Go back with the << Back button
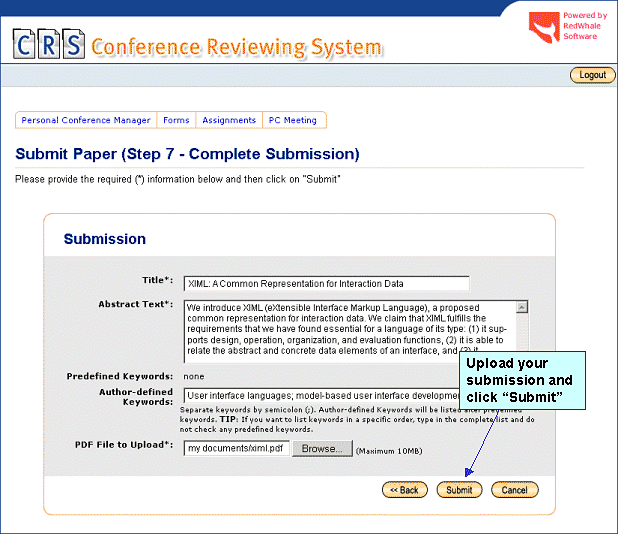Screen dimensions: 618x534 (x=405, y=490)
